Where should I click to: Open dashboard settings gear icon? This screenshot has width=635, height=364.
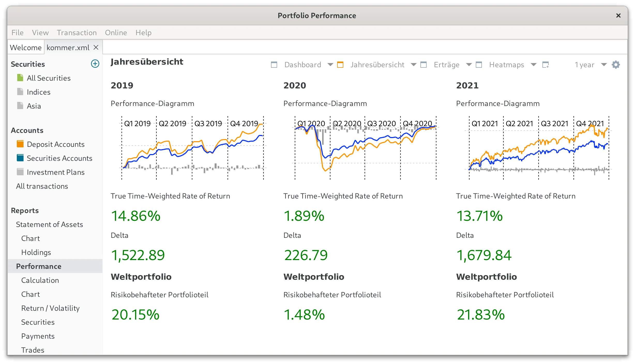[616, 65]
